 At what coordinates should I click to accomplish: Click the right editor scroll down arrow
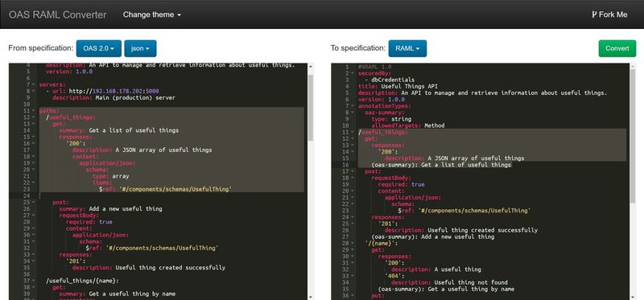[632, 296]
